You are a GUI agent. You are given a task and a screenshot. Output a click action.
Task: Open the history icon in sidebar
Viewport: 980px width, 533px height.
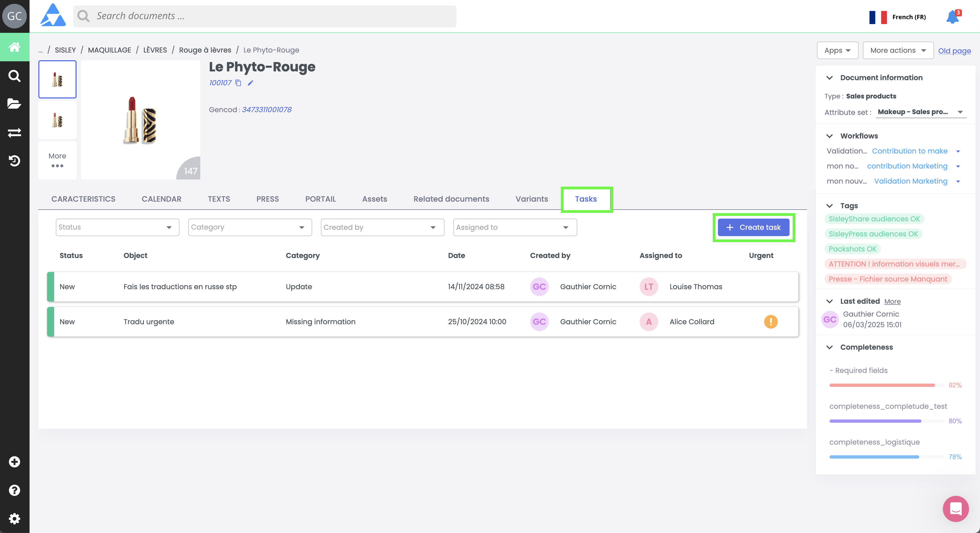point(15,161)
